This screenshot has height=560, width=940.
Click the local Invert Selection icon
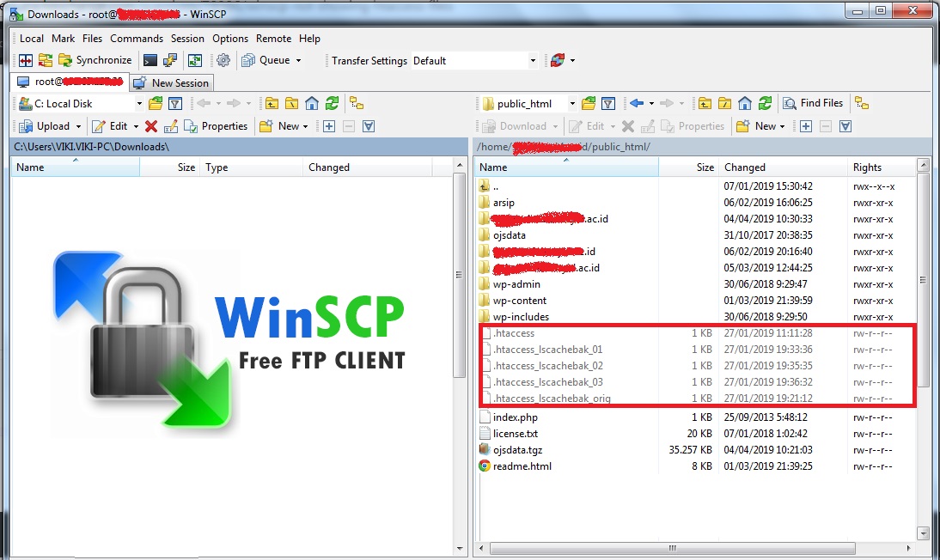click(x=369, y=126)
